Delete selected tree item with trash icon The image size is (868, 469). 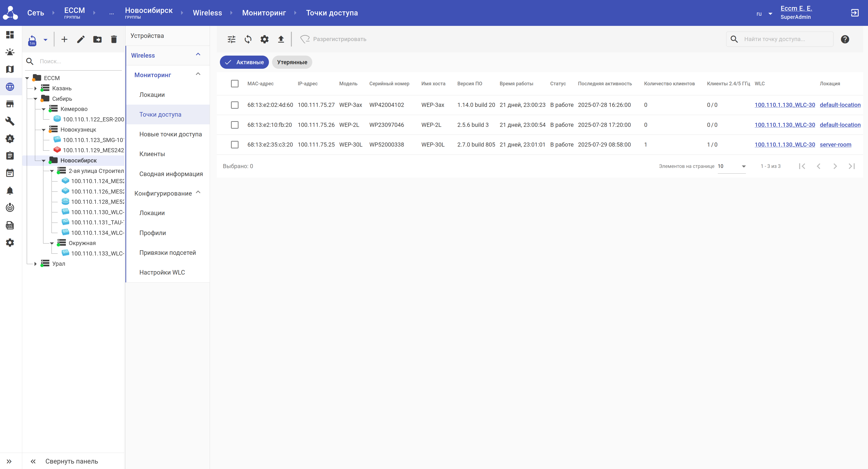[114, 39]
